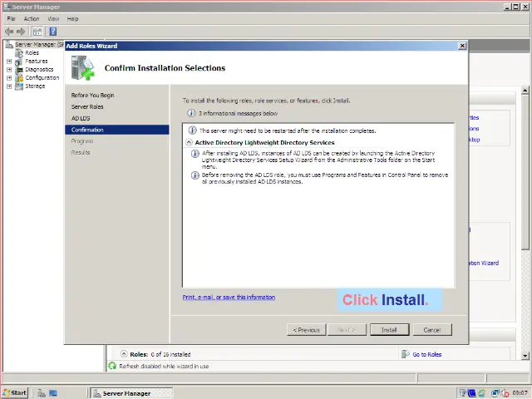The width and height of the screenshot is (532, 399).
Task: Click the info icon beside 'After installing AD LDS'
Action: click(x=195, y=154)
